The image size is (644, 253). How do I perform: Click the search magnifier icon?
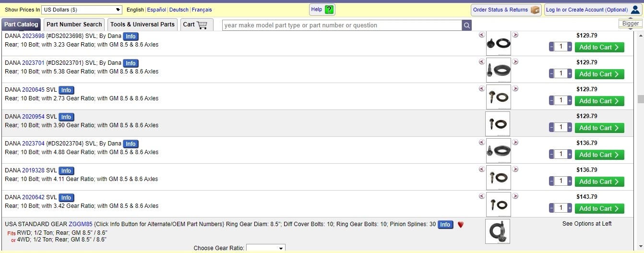(x=466, y=25)
